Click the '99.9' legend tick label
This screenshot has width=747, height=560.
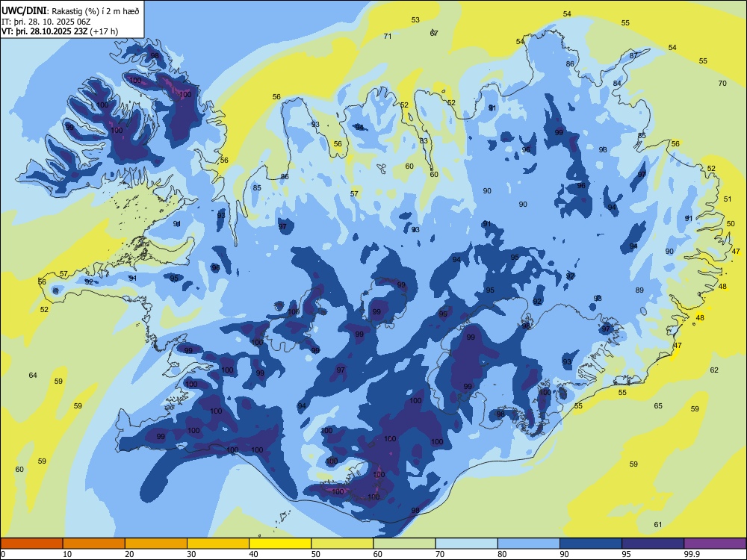pos(691,554)
